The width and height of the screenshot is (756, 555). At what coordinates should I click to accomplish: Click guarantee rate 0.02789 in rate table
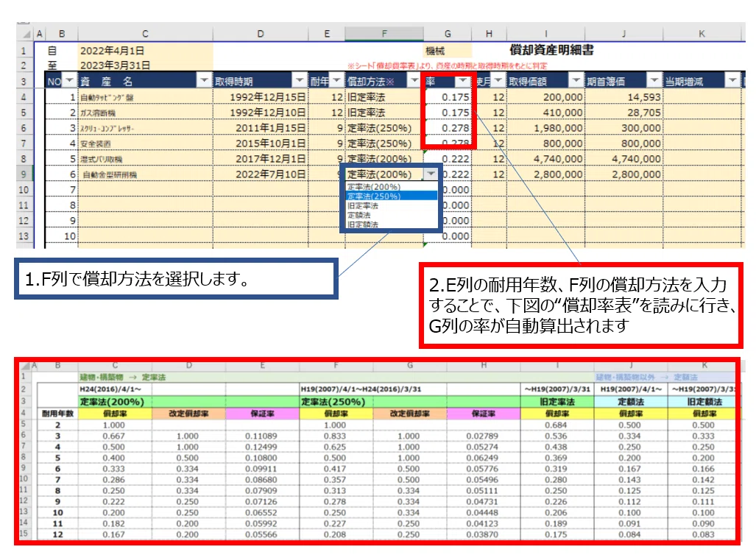482,436
